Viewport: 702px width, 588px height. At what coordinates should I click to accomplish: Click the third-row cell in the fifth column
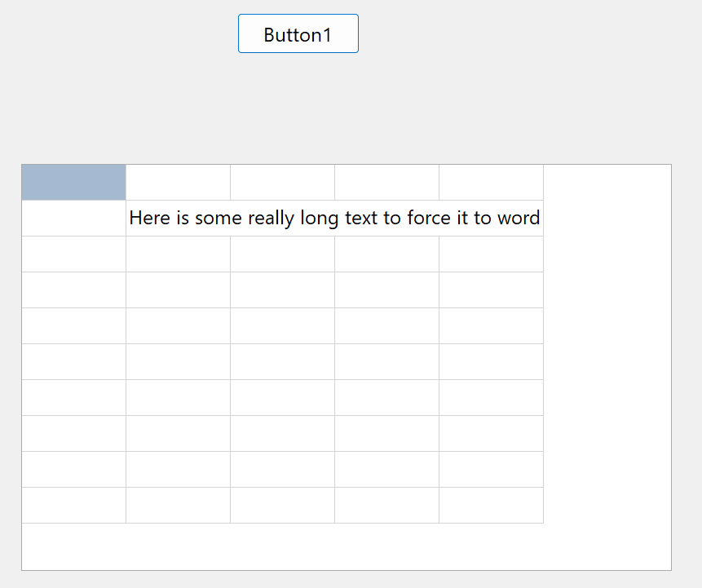tap(491, 254)
